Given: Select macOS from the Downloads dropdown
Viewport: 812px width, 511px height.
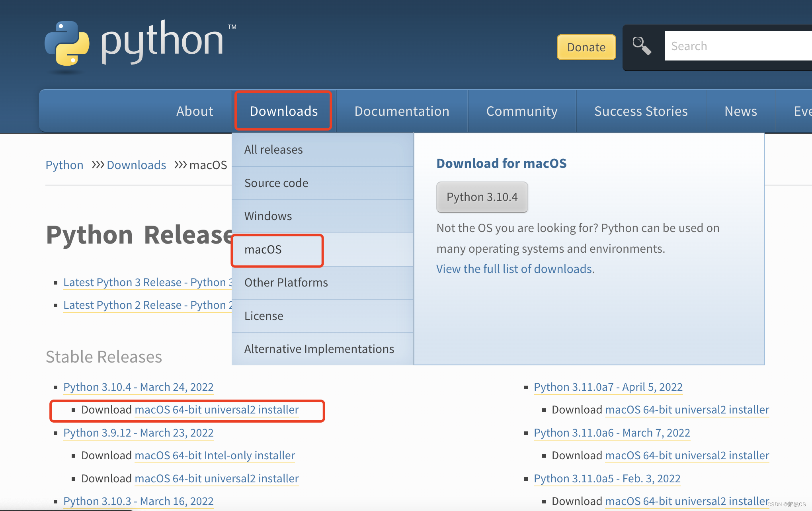Looking at the screenshot, I should click(x=263, y=250).
